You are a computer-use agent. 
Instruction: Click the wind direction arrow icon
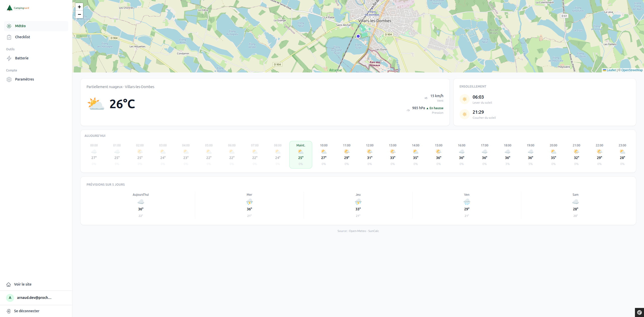426,98
